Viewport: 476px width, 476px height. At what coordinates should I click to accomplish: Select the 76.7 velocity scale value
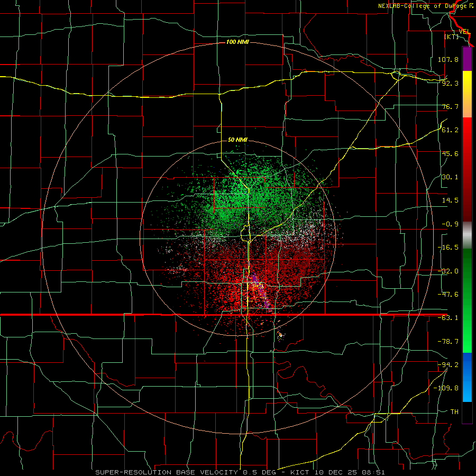(450, 106)
